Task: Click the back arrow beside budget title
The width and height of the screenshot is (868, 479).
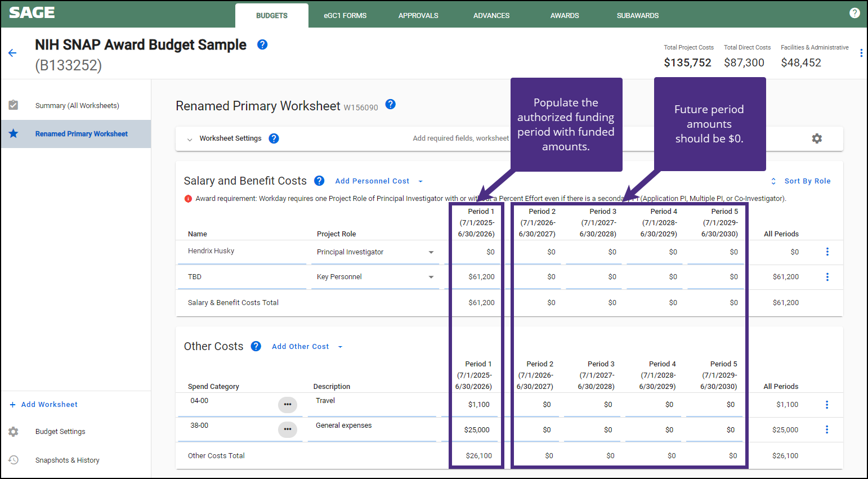Action: click(x=12, y=53)
